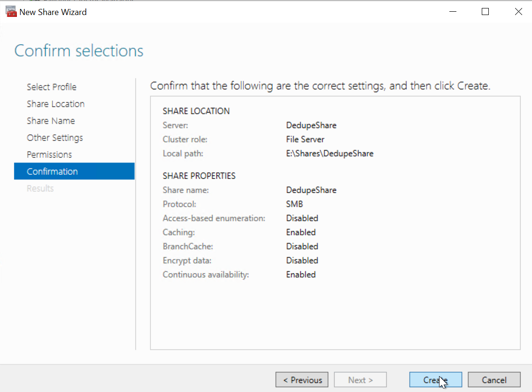Open the Share Location step
Screen dimensions: 532x392
56,104
